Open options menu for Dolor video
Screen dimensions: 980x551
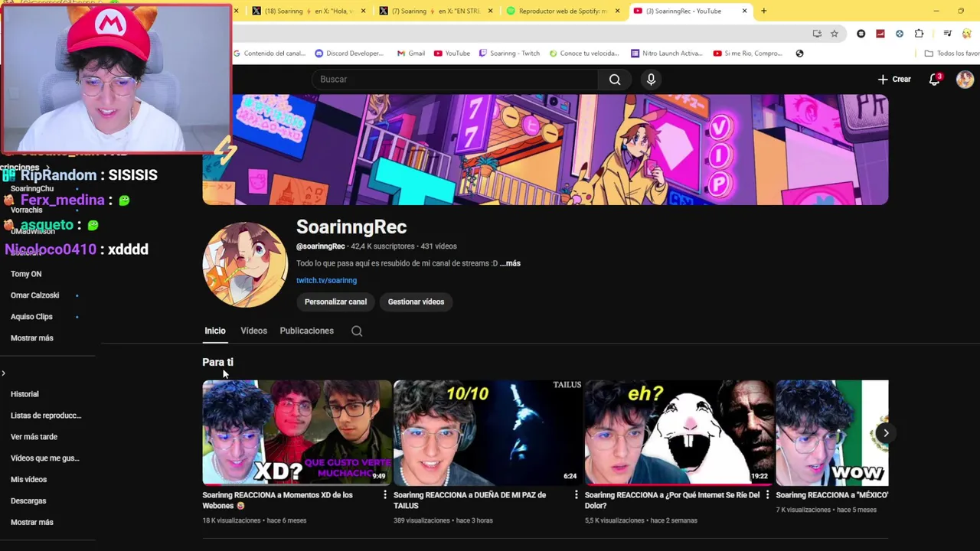[x=767, y=495]
